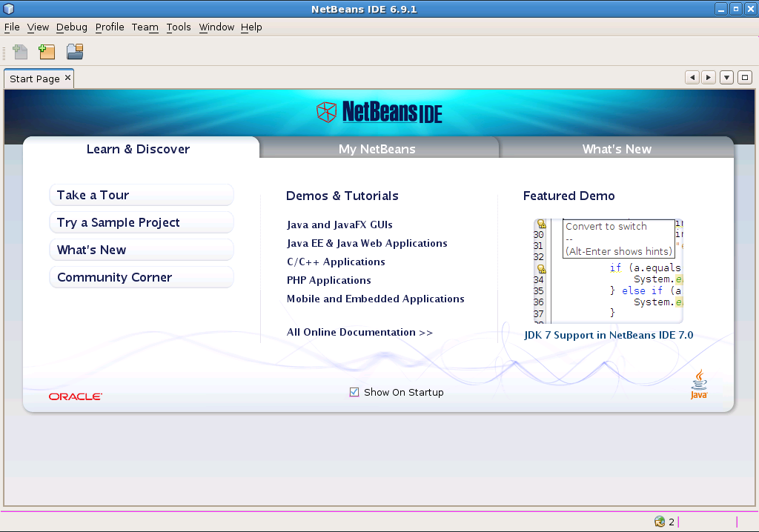This screenshot has width=759, height=532.
Task: Uncheck the Show On Startup checkbox
Action: click(354, 393)
